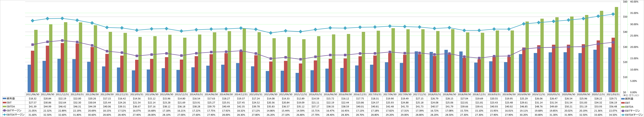Click the 16.07% EBIT margin cell
Image resolution: width=644 pixels, height=117 pixels.
coord(137,111)
